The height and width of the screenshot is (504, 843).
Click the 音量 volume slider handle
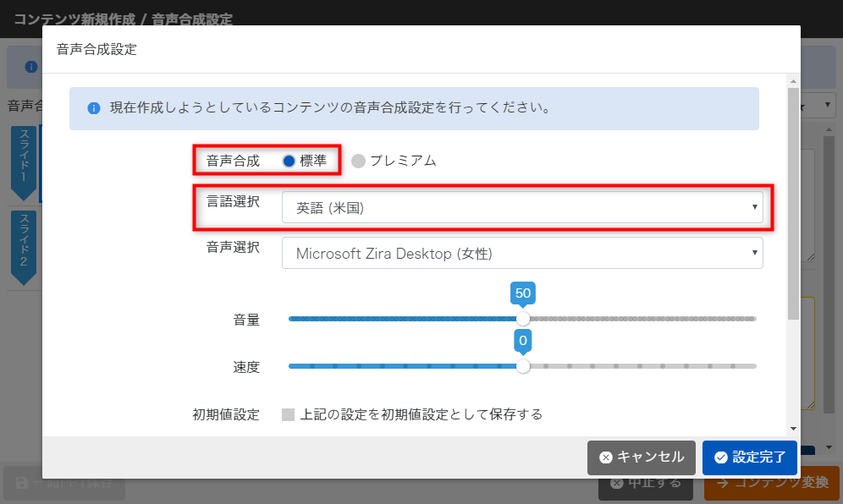point(523,319)
